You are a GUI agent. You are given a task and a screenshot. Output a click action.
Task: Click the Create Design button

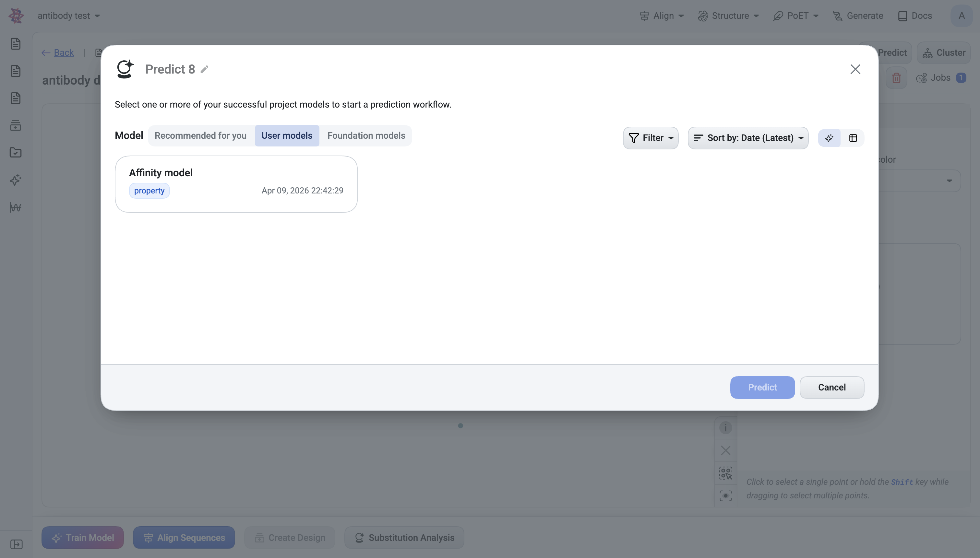click(290, 538)
